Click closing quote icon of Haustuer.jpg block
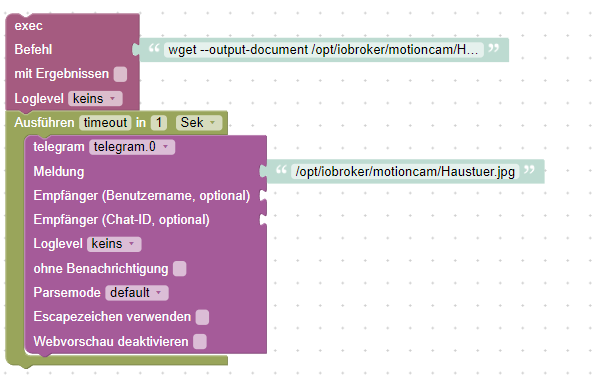This screenshot has height=386, width=609. tap(529, 170)
